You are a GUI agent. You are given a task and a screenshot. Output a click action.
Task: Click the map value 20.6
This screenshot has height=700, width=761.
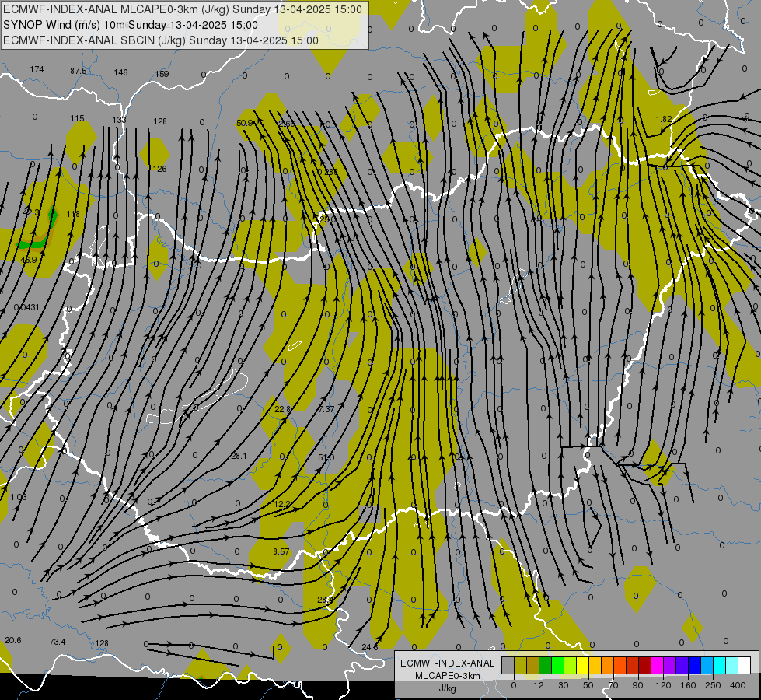click(13, 640)
